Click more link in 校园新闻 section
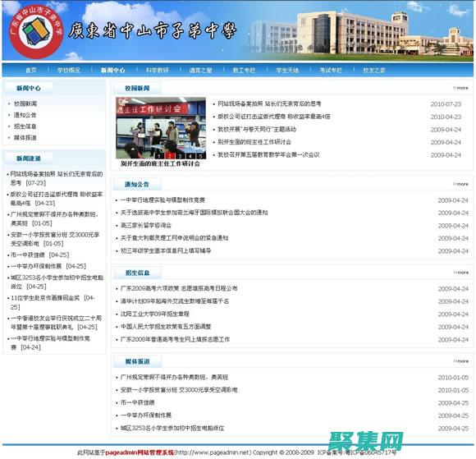The image size is (476, 459). (461, 88)
